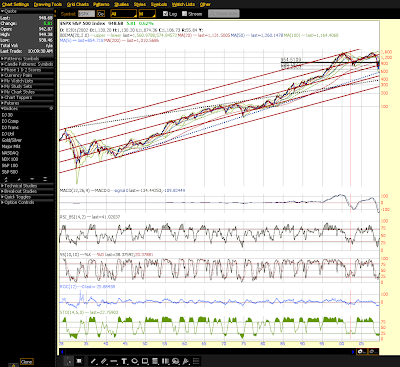Uncheck the Log scale checkbox
The width and height of the screenshot is (400, 367).
pos(165,14)
